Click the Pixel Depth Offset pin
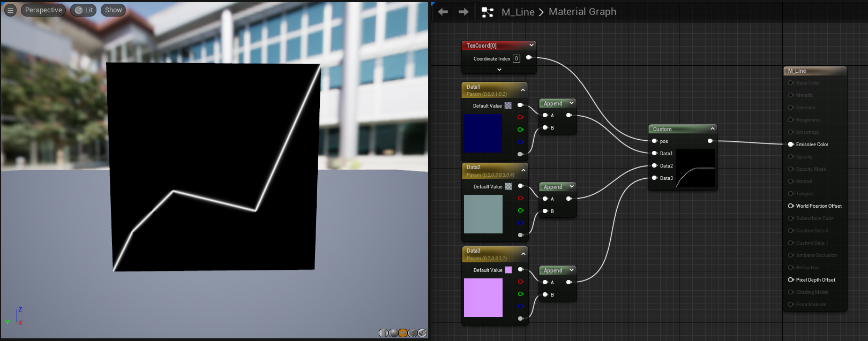This screenshot has height=341, width=868. point(791,279)
